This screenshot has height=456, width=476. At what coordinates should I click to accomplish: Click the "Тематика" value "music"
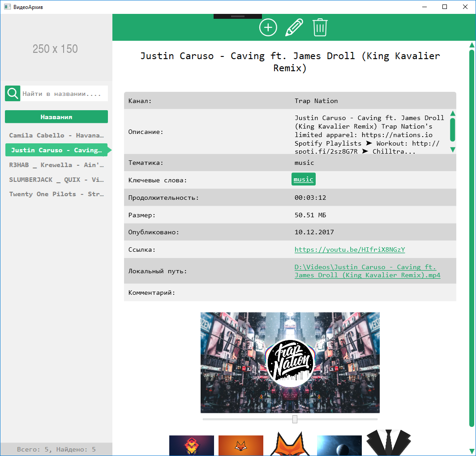click(304, 163)
